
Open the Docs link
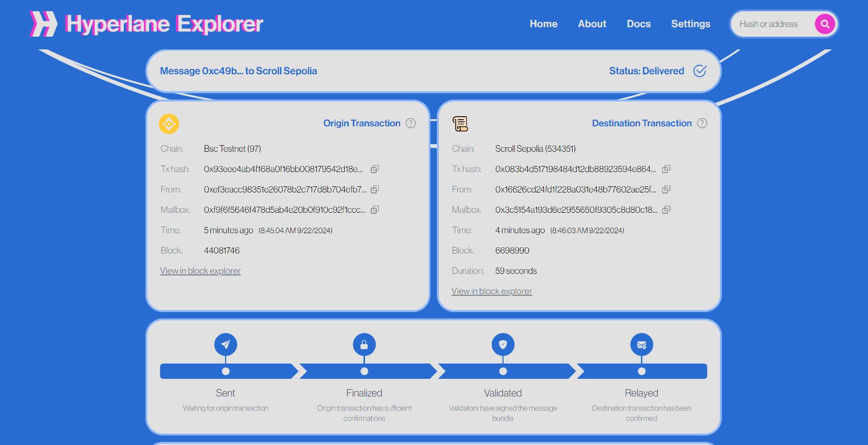(x=638, y=24)
